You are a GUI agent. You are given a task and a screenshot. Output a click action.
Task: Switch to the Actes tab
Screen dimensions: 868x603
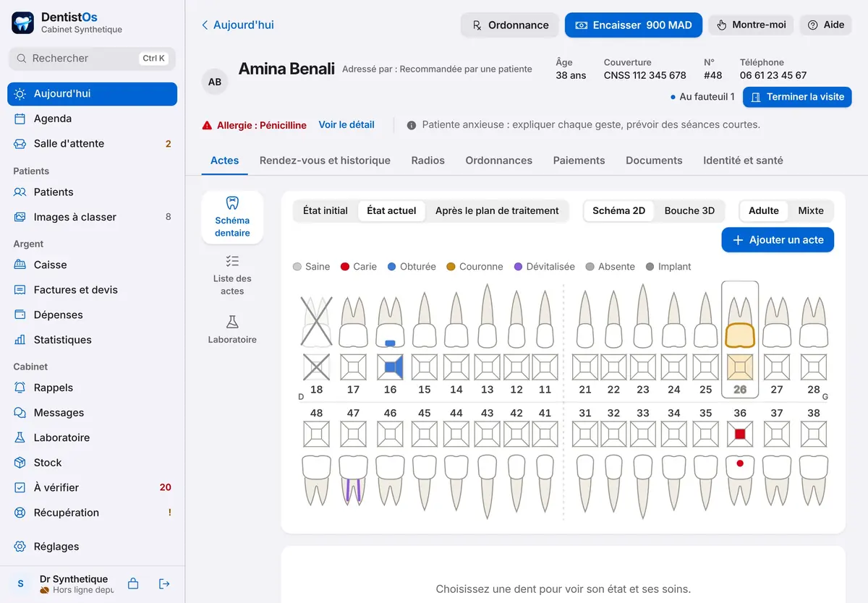[224, 161]
